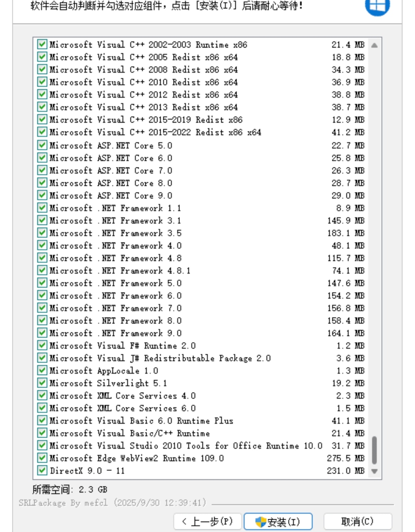This screenshot has width=415, height=532.
Task: Deselect Microsoft Visual F# Runtime 2.0
Action: tap(42, 345)
